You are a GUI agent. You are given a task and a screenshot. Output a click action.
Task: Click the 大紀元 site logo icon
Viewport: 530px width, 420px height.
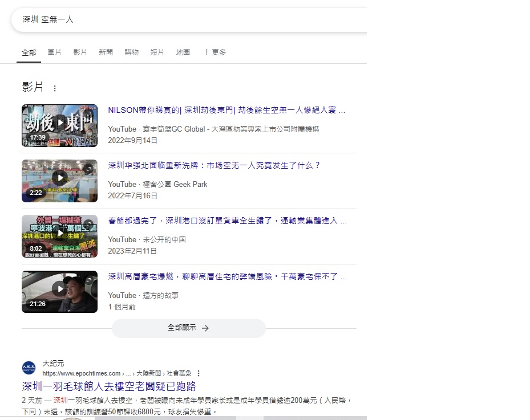pos(29,368)
